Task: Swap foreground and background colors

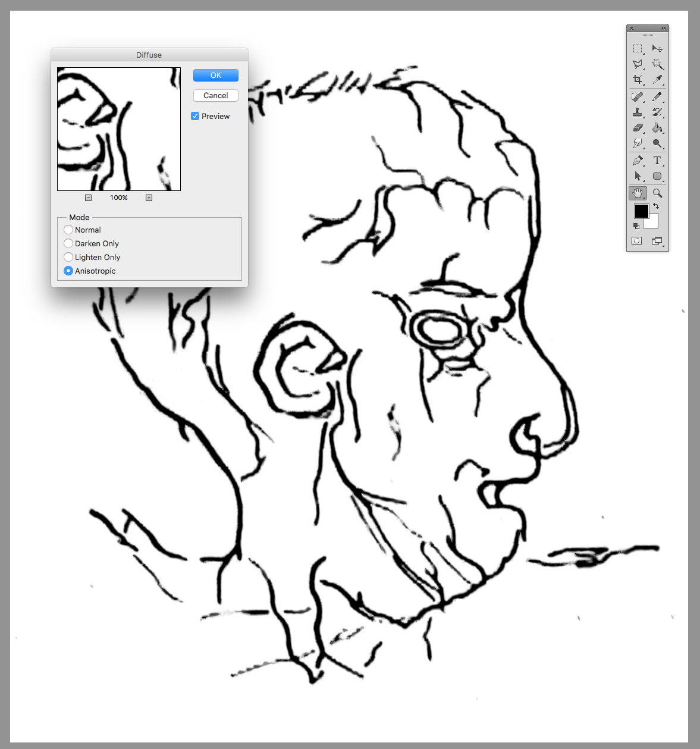Action: point(656,206)
